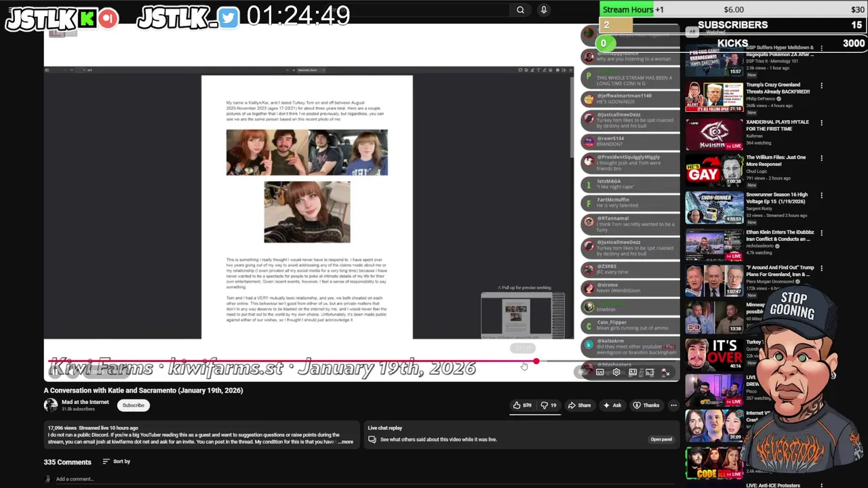Open the menu for DSP Hyper Meltdown video

(821, 49)
